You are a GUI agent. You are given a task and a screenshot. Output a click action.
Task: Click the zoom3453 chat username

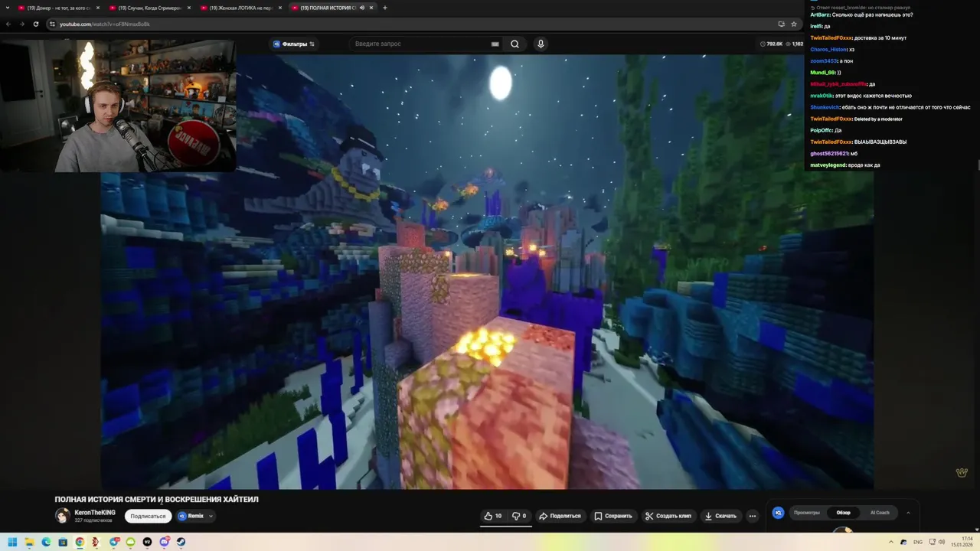[x=824, y=60]
